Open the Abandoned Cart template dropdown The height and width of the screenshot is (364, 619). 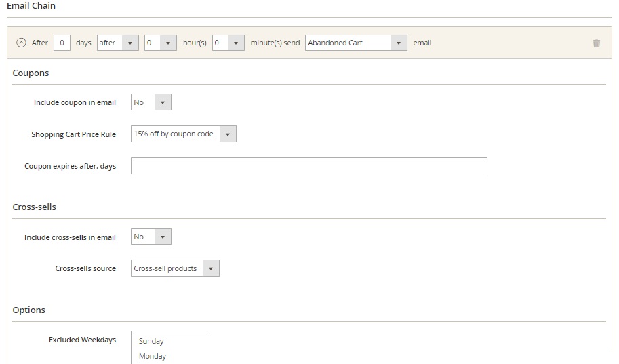tap(356, 43)
